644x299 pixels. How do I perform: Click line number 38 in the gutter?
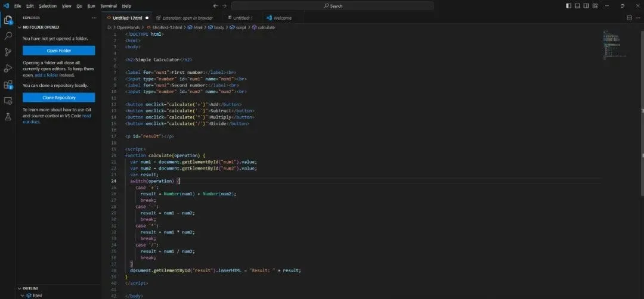point(114,270)
